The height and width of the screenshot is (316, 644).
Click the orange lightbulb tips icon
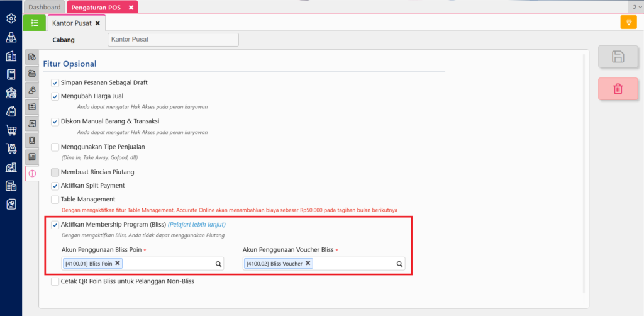tap(628, 23)
